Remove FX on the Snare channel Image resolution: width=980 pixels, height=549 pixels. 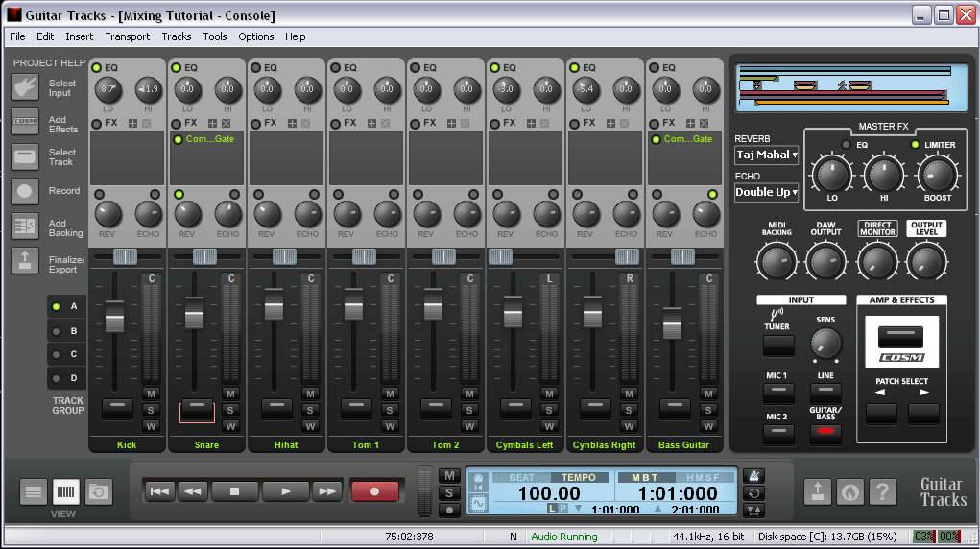point(226,124)
